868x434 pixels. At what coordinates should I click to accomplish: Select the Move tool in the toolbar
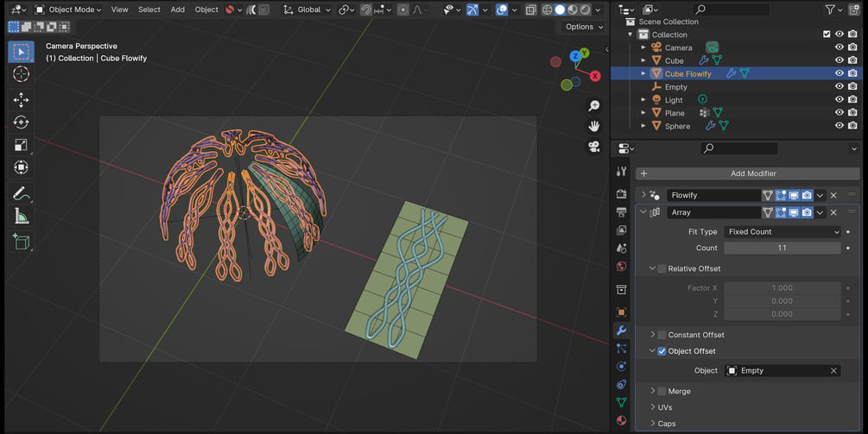pos(21,99)
